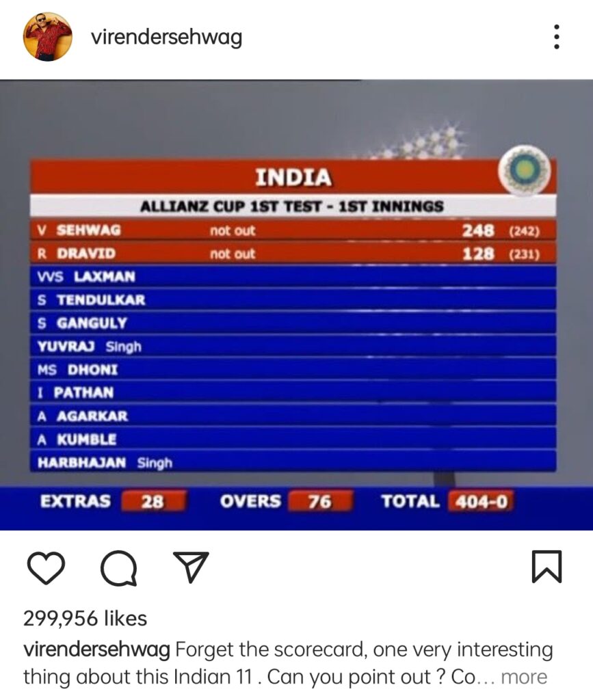Click the INDIA scorecard title banner

pos(293,177)
